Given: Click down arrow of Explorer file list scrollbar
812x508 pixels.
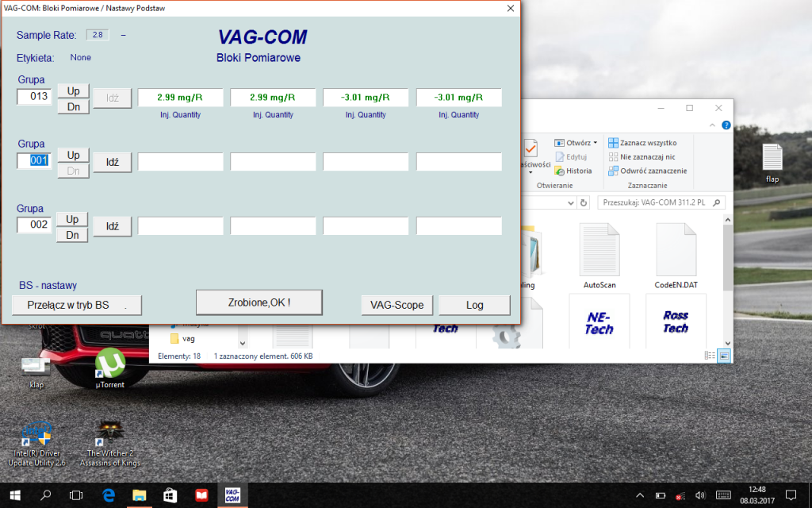Looking at the screenshot, I should 728,343.
